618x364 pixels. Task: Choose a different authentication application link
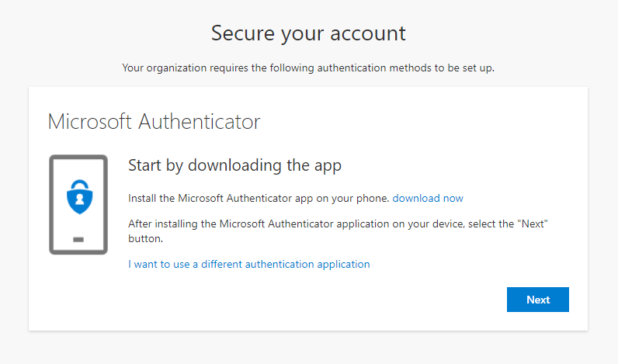[x=248, y=264]
